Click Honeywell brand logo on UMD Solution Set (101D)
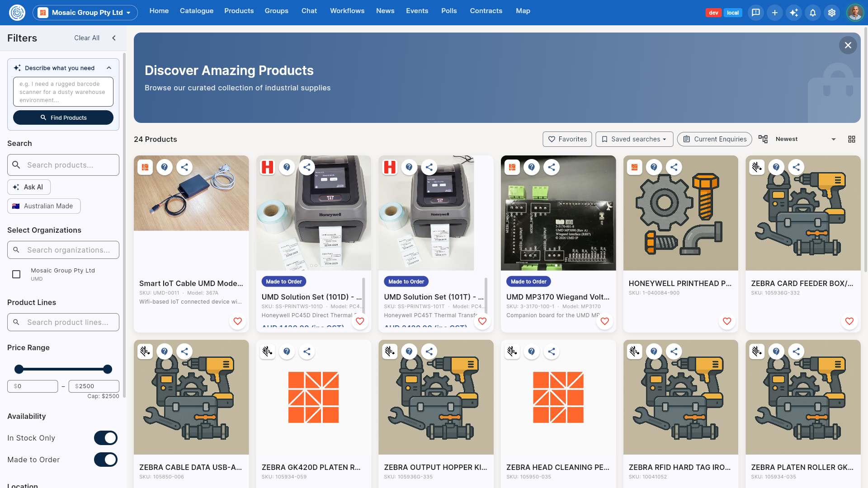The width and height of the screenshot is (868, 488). [268, 167]
